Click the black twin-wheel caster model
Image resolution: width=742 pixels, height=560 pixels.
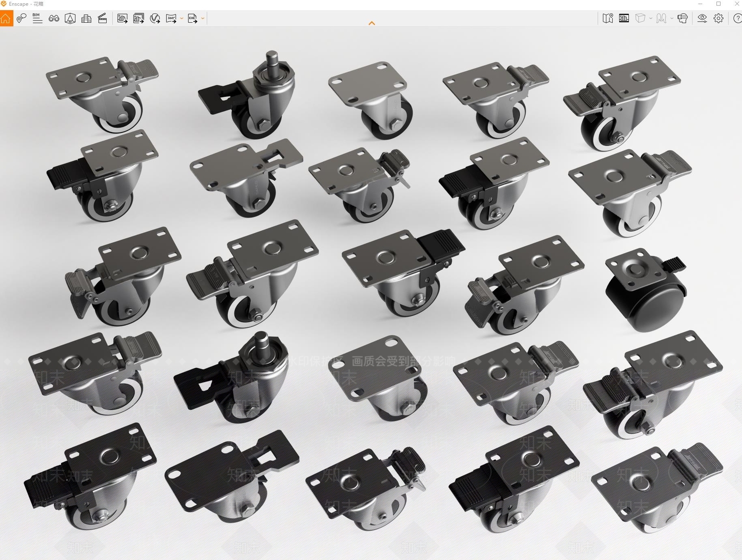(646, 289)
